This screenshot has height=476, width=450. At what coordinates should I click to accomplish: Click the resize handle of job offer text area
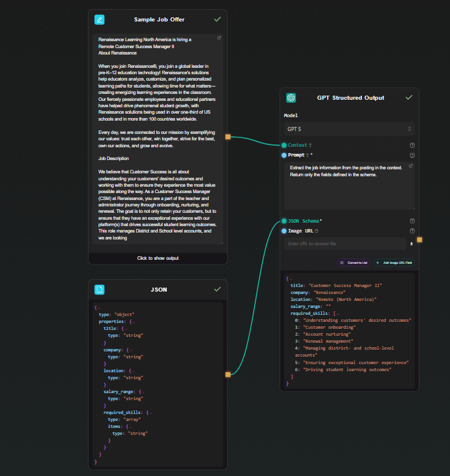pos(222,243)
